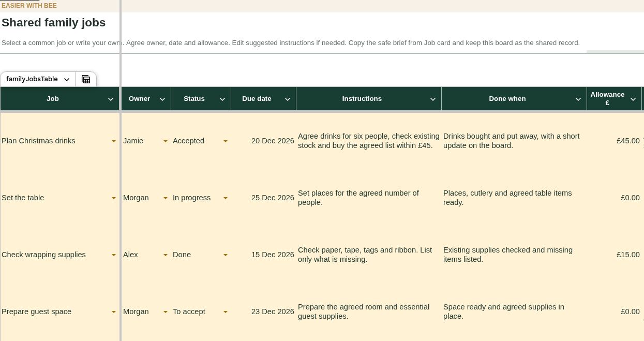Select instructions starting Check paper, tape, tags
This screenshot has width=644, height=341.
tap(369, 255)
